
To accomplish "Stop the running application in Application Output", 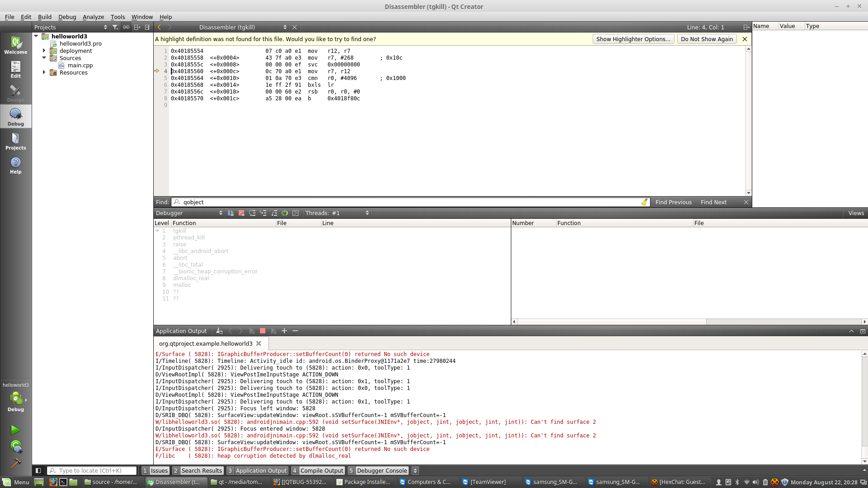I will [x=263, y=331].
